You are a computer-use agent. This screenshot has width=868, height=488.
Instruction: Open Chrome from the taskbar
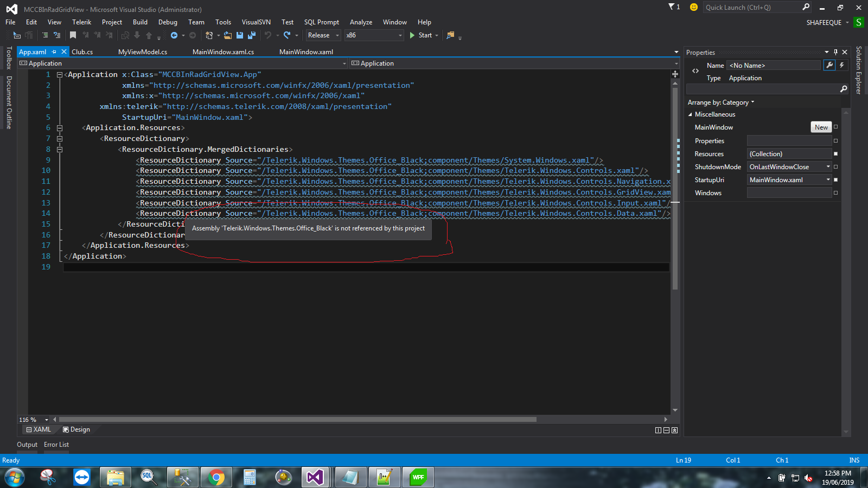[x=216, y=478]
